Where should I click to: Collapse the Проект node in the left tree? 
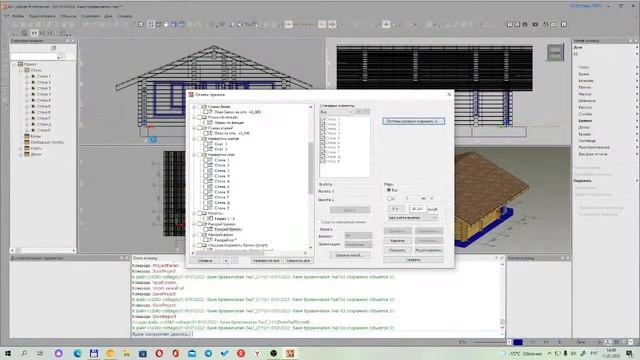14,64
